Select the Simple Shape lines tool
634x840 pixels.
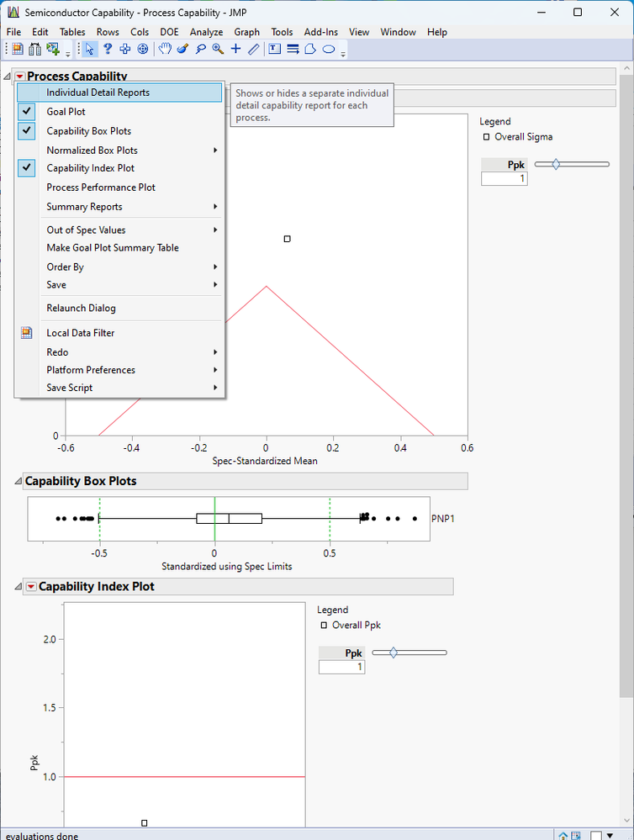click(293, 50)
